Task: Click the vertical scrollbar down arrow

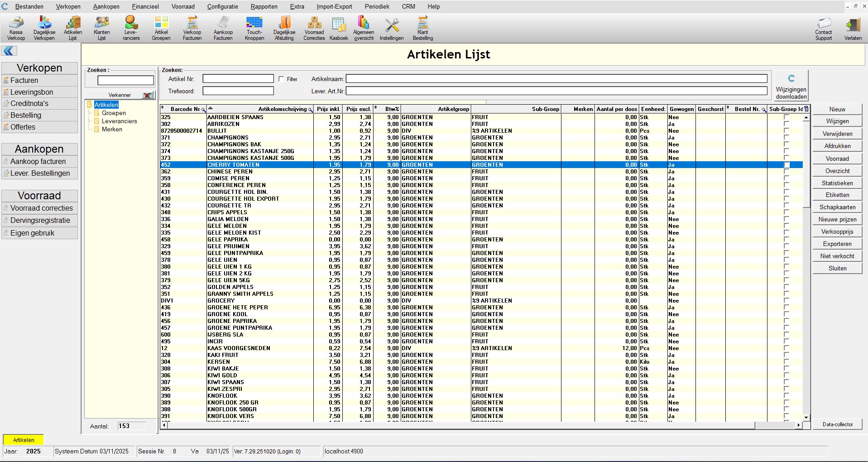Action: click(x=806, y=418)
